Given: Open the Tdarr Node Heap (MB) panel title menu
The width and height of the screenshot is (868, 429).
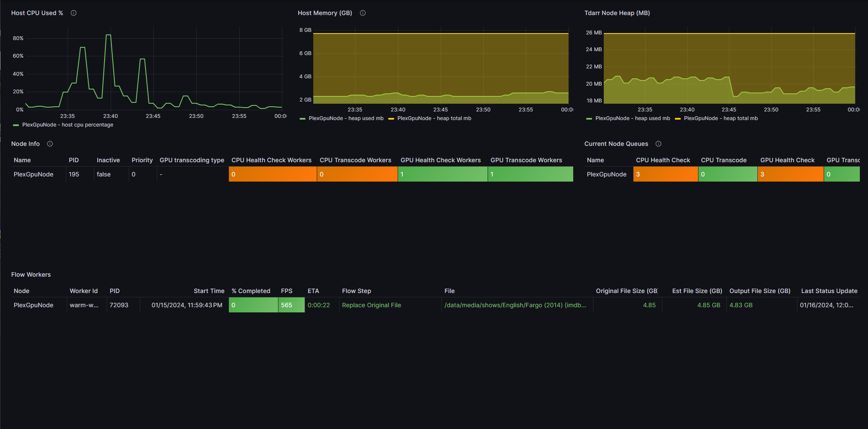Looking at the screenshot, I should (x=617, y=13).
